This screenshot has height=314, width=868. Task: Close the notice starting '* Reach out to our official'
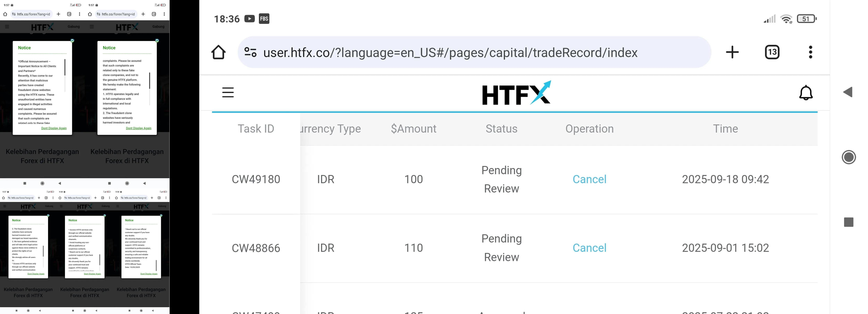tap(161, 215)
